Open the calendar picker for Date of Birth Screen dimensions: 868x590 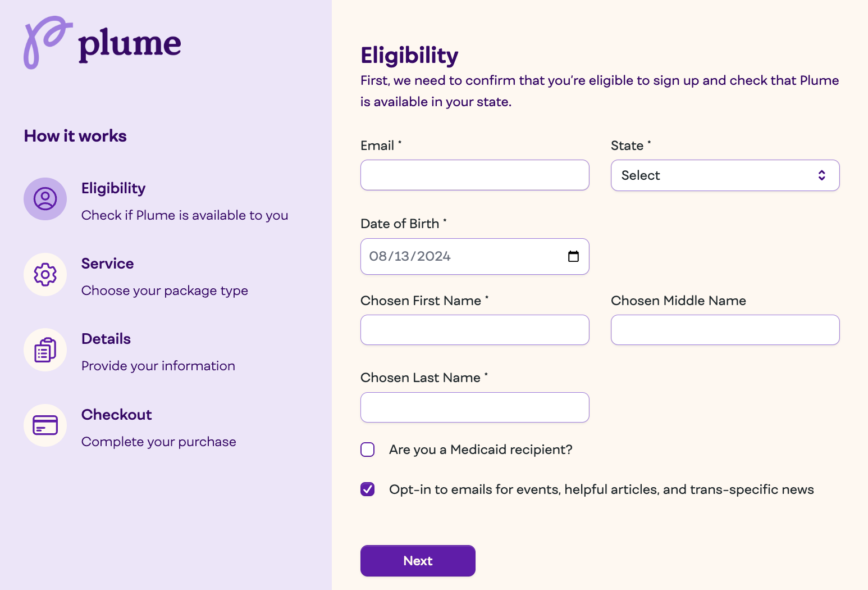tap(573, 256)
